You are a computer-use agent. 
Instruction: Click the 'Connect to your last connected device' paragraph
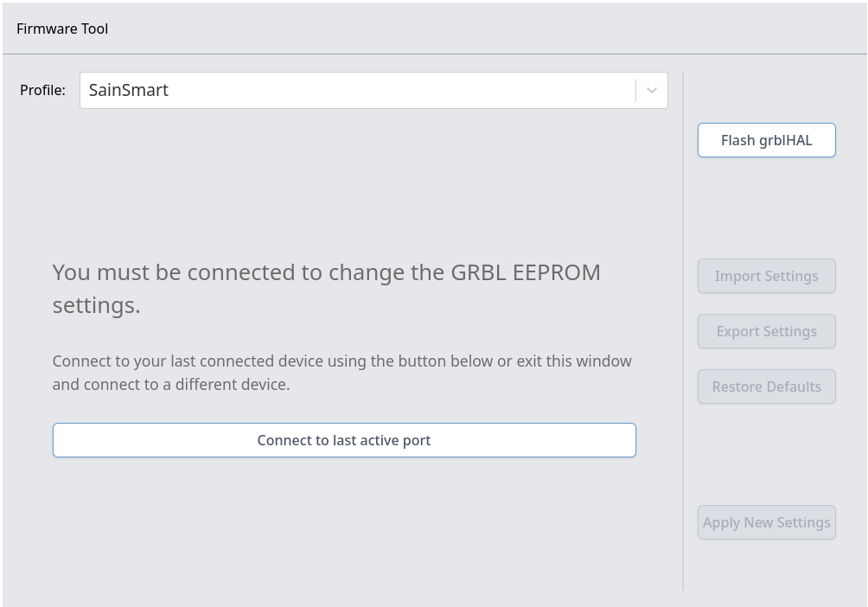[x=342, y=373]
